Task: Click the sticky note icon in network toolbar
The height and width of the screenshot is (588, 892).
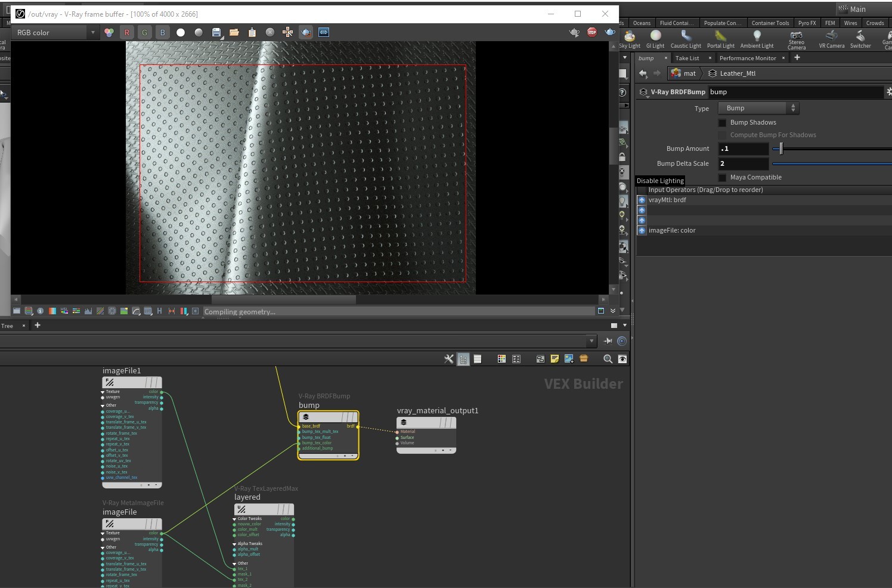Action: [555, 359]
